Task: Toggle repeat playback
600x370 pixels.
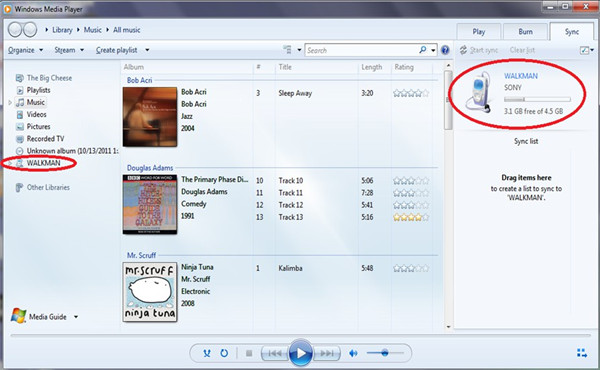Action: pyautogui.click(x=224, y=353)
